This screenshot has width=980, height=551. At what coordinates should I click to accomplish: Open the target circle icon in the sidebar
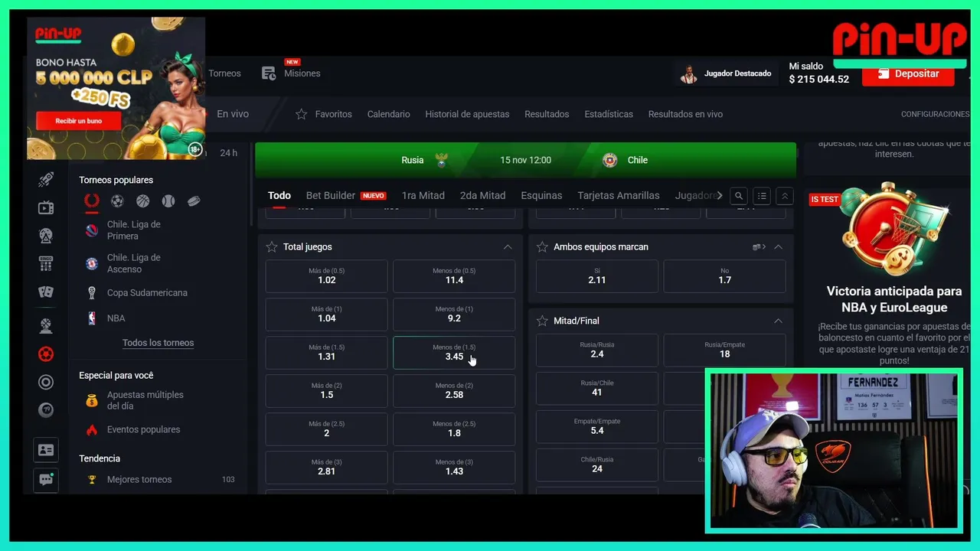(46, 382)
